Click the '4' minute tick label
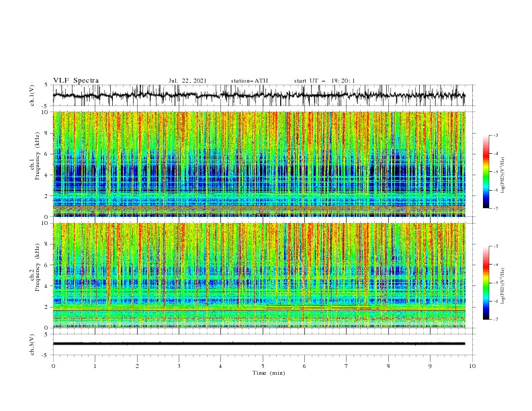532x411 pixels. pos(220,366)
